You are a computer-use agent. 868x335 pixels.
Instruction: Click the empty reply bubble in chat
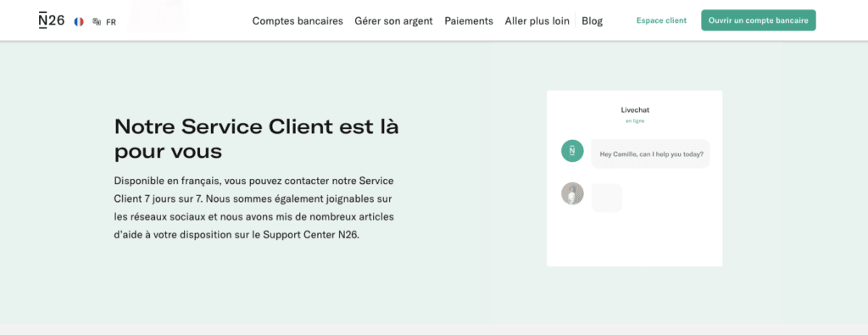pos(607,198)
